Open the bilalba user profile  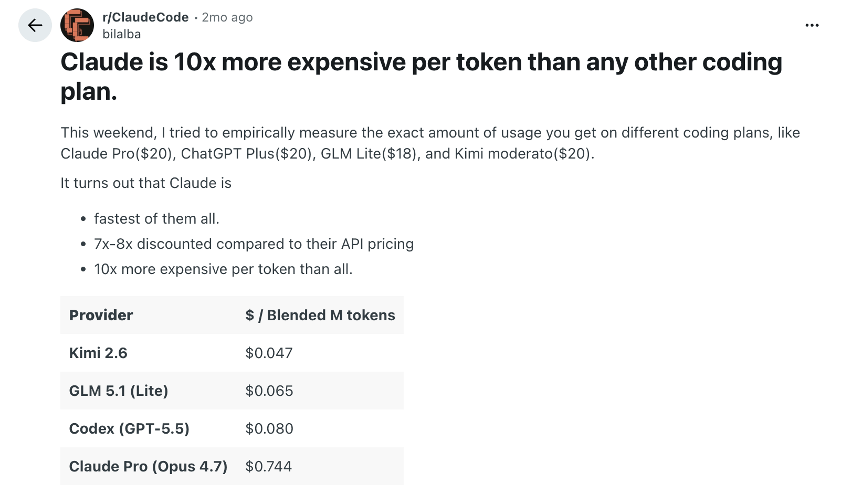point(122,34)
